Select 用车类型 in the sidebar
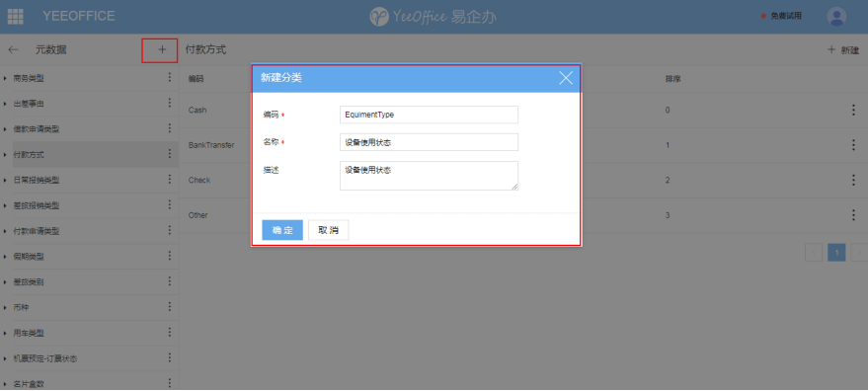The height and width of the screenshot is (391, 868). [x=29, y=333]
